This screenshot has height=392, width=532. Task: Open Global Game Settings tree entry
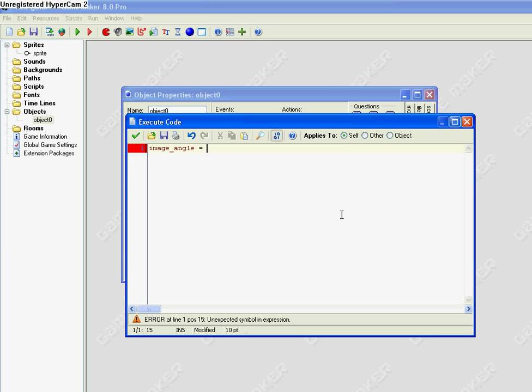pos(50,145)
